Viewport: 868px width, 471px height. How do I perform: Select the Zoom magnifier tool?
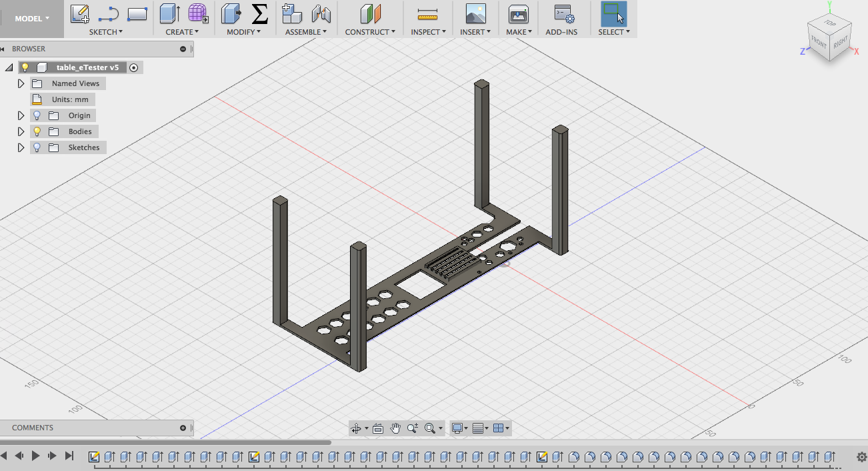pos(413,428)
